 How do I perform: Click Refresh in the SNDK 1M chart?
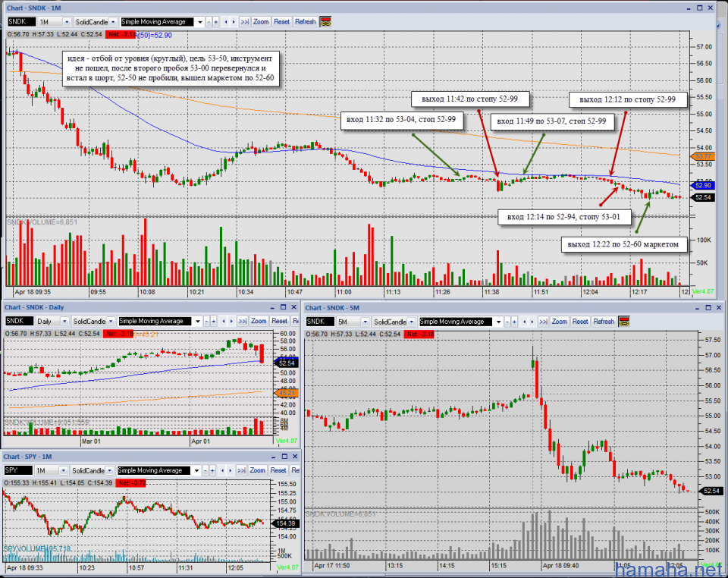coord(306,22)
